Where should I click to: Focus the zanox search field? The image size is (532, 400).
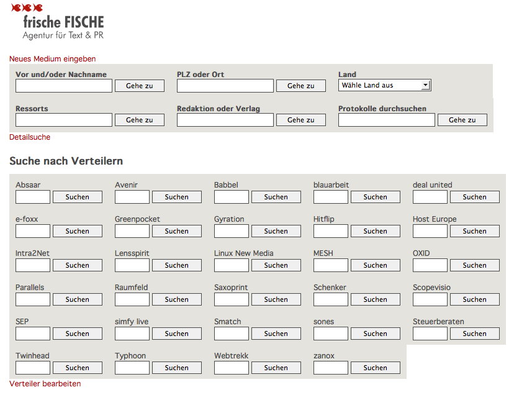tap(330, 368)
